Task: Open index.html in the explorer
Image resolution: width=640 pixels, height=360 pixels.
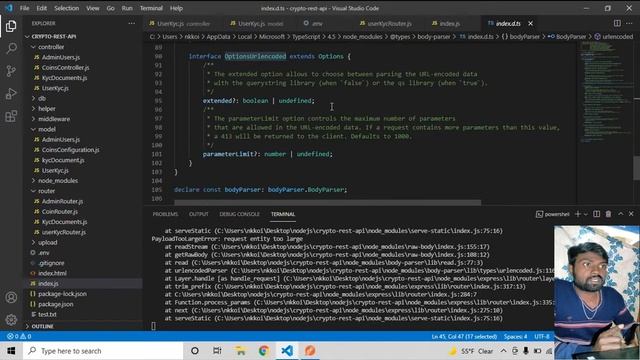Action: (x=52, y=273)
